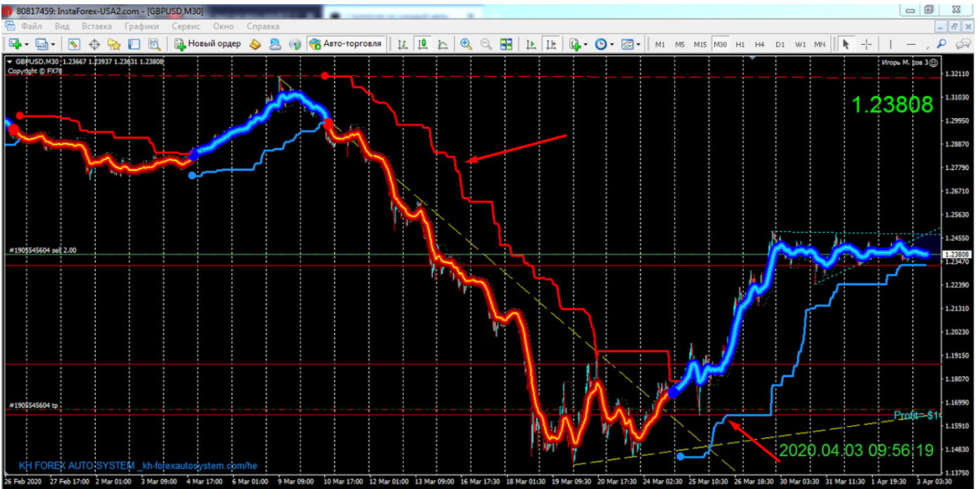
Task: Open the Вид menu
Action: click(62, 25)
